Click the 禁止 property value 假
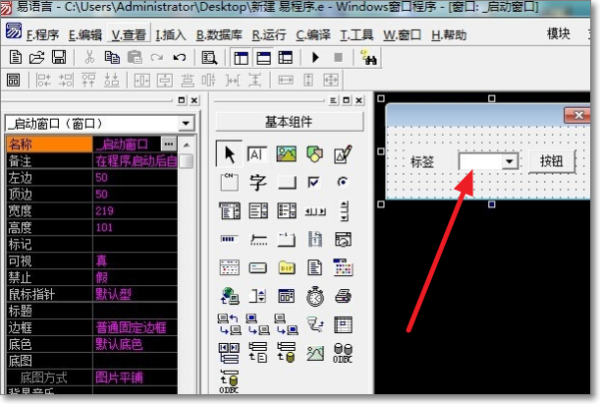Image resolution: width=600 pixels, height=404 pixels. tap(101, 278)
